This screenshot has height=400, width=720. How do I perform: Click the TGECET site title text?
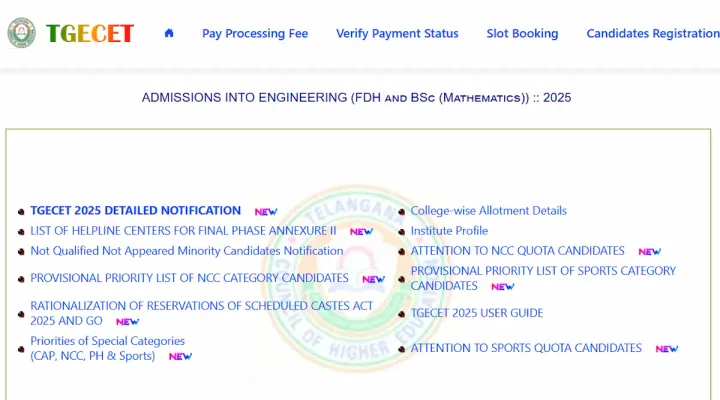tap(89, 33)
